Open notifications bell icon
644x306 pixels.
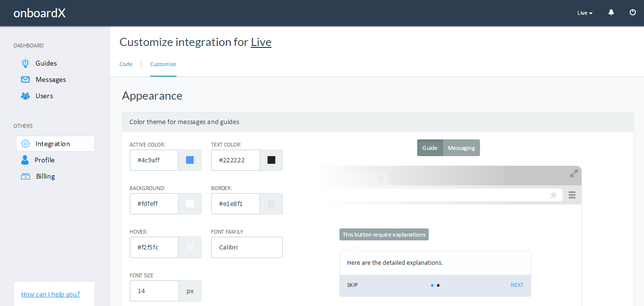point(611,12)
